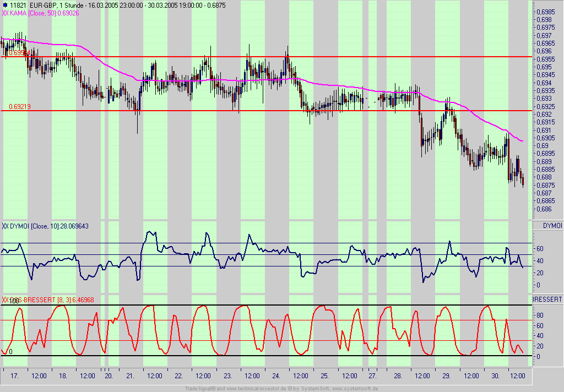
Task: Click the BRESSERT panel header on the right
Action: click(x=548, y=300)
